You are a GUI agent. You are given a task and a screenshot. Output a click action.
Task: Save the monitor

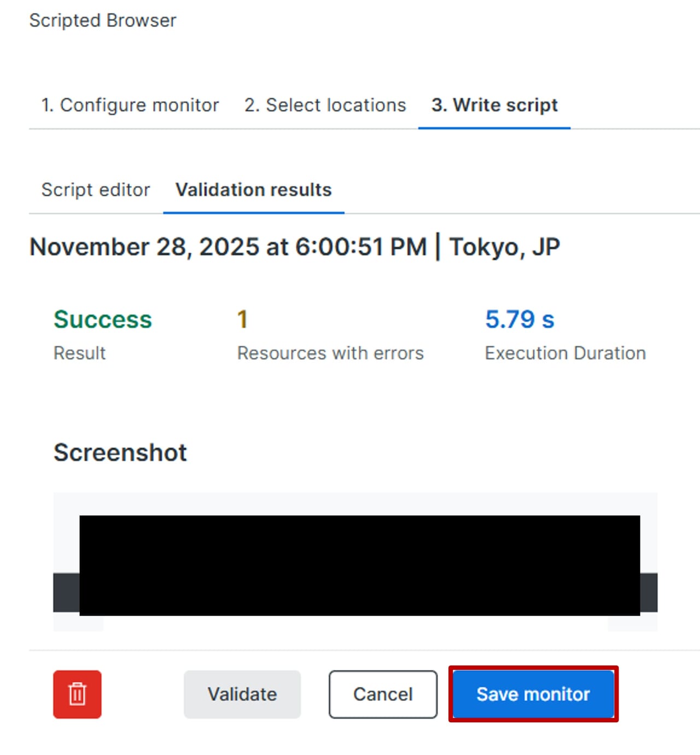533,694
